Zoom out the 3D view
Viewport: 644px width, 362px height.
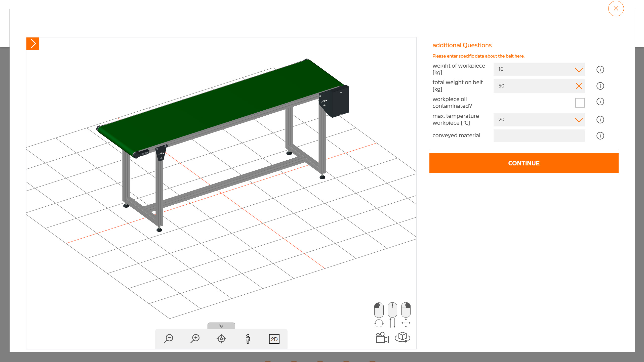(x=169, y=339)
